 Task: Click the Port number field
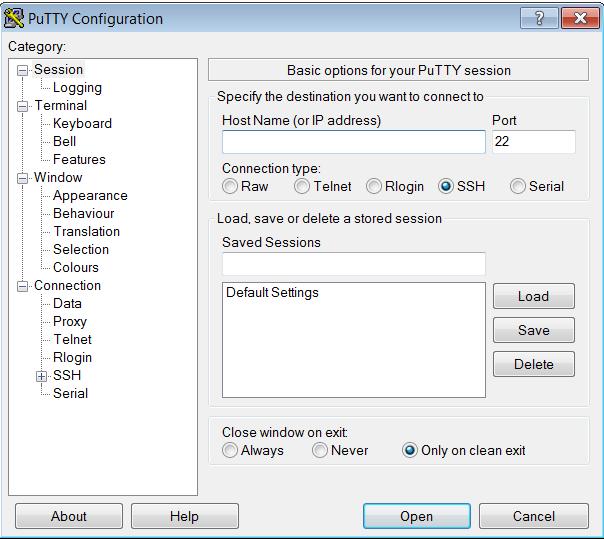click(534, 142)
